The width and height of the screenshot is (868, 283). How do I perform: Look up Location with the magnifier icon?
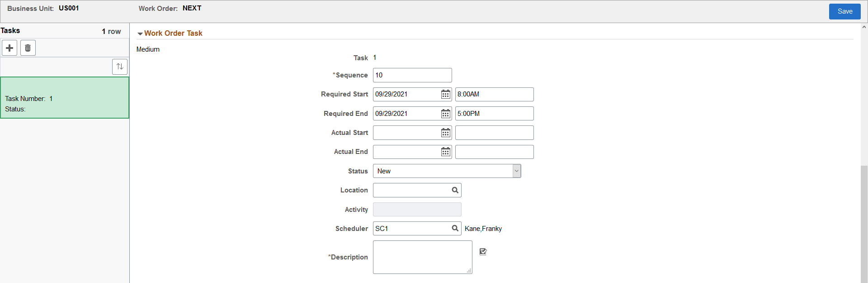[455, 190]
